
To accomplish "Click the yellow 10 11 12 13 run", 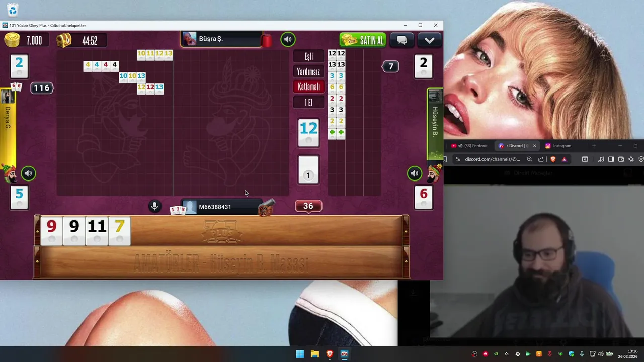I will pyautogui.click(x=155, y=55).
